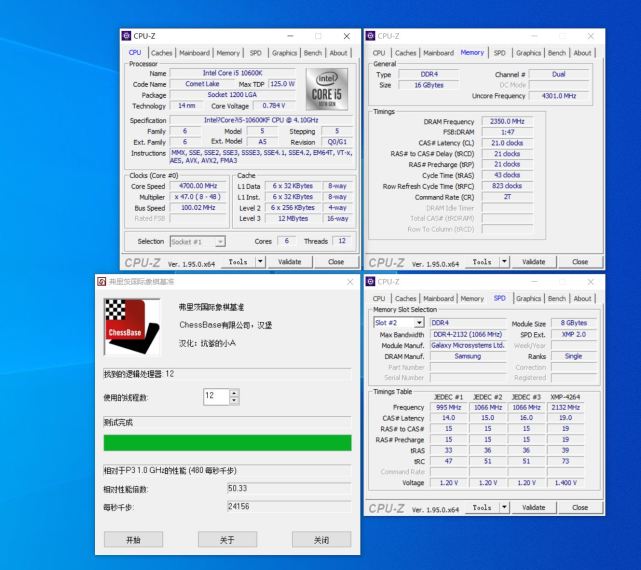Click XMP-4264 frequency 2132 MHz cell
This screenshot has height=570, width=641.
click(565, 407)
